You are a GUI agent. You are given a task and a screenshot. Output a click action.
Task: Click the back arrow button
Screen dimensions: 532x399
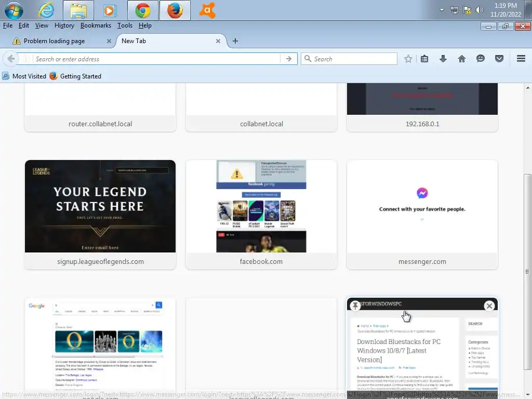pos(11,59)
